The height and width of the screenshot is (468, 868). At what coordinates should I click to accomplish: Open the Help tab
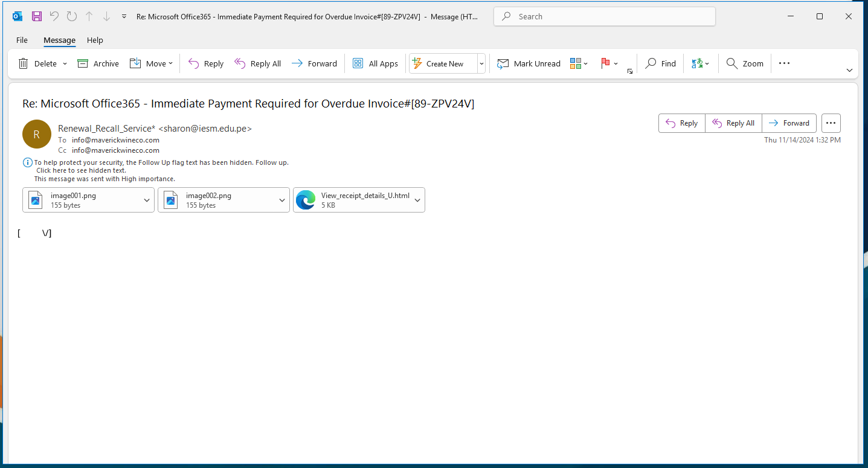(x=95, y=40)
